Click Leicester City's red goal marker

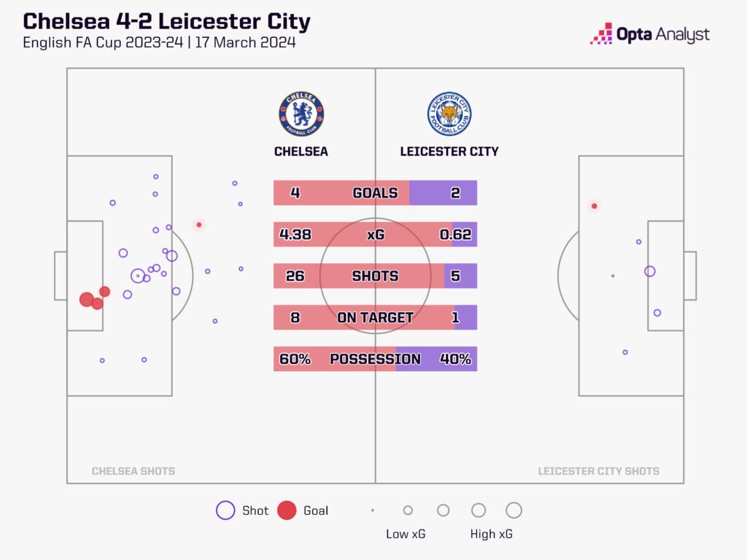tap(595, 206)
